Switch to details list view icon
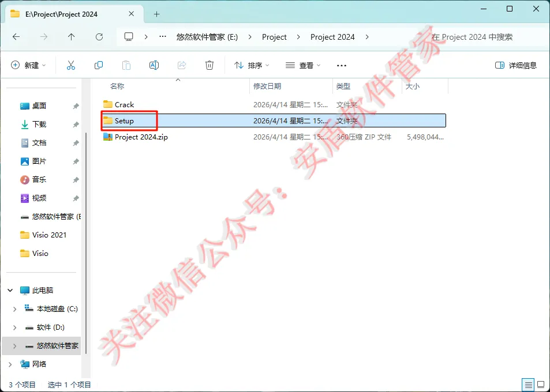The height and width of the screenshot is (392, 550). 528,385
